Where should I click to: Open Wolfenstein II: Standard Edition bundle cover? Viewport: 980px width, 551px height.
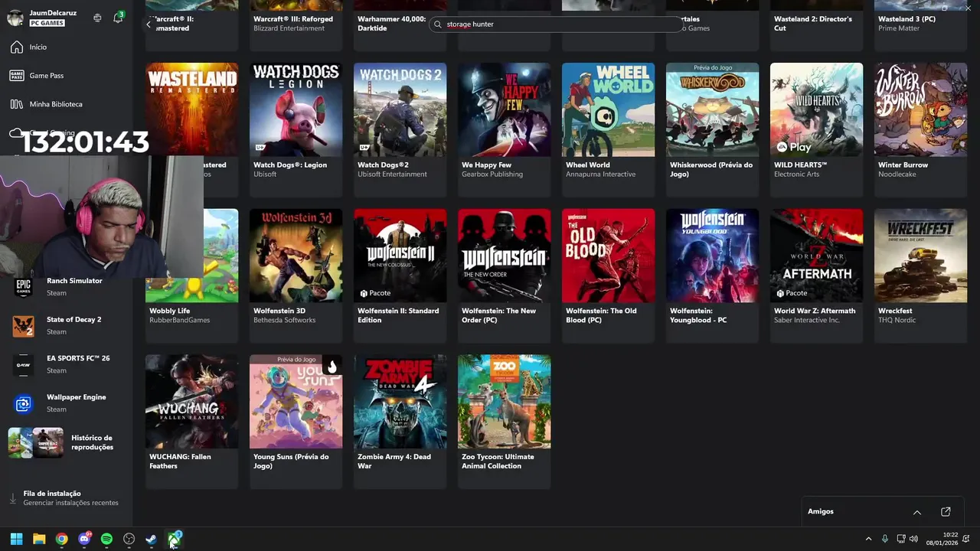(x=400, y=256)
